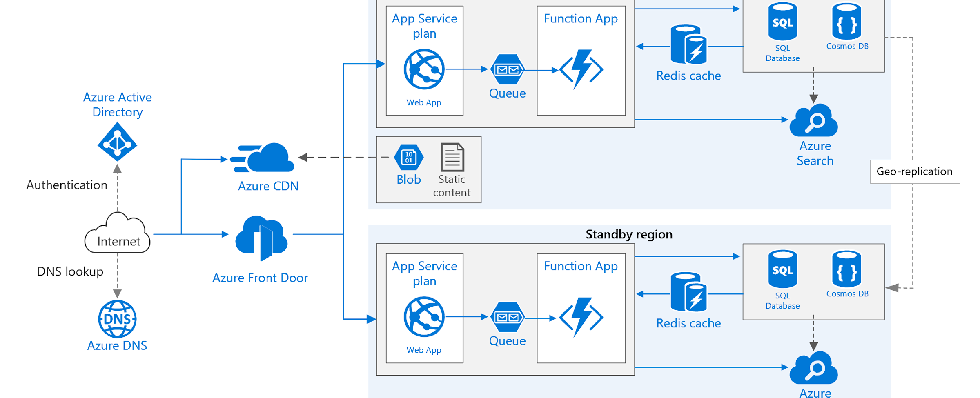Select the Blob storage hexagon icon

[x=409, y=157]
